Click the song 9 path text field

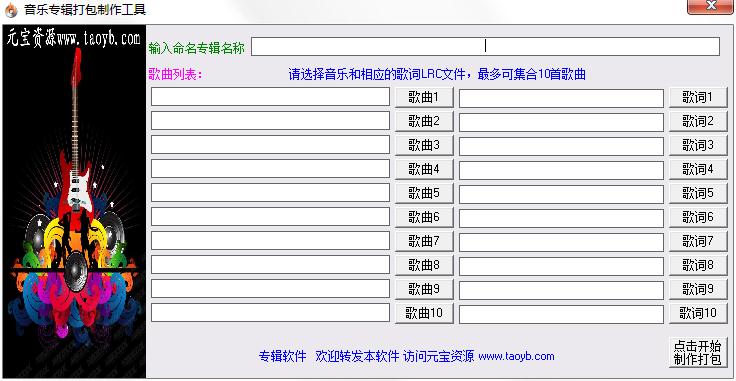click(x=270, y=289)
